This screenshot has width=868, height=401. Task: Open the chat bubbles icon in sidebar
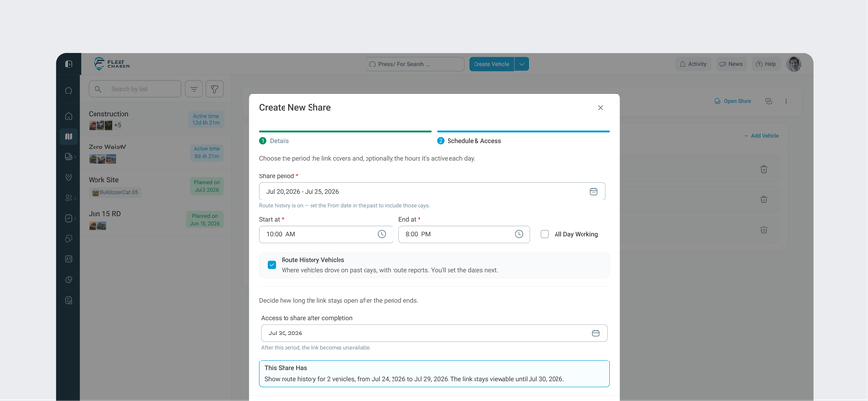pos(68,239)
